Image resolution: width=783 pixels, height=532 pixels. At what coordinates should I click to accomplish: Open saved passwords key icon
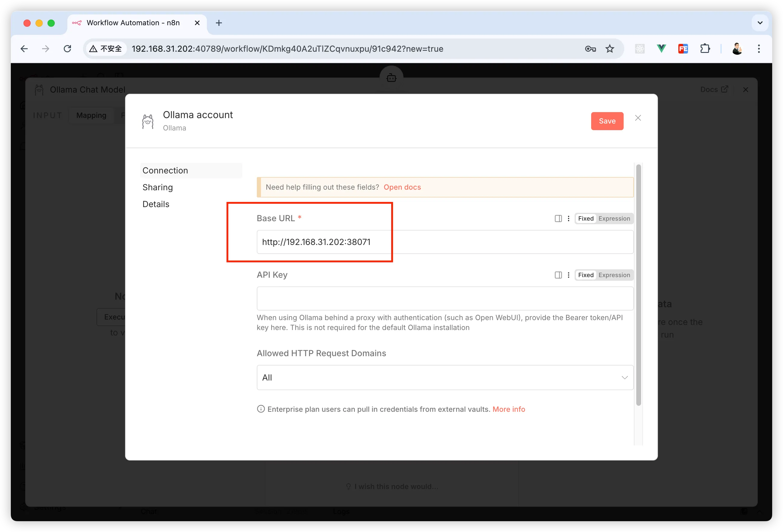click(x=590, y=49)
